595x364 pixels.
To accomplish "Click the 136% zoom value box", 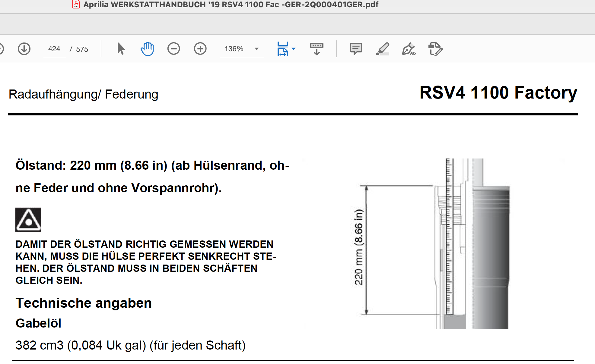I will coord(234,49).
